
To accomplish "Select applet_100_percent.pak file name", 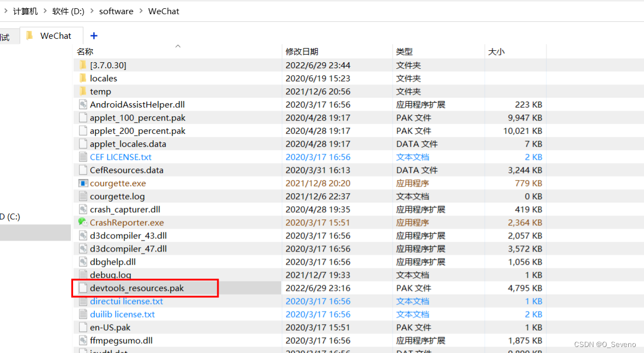I will (138, 118).
